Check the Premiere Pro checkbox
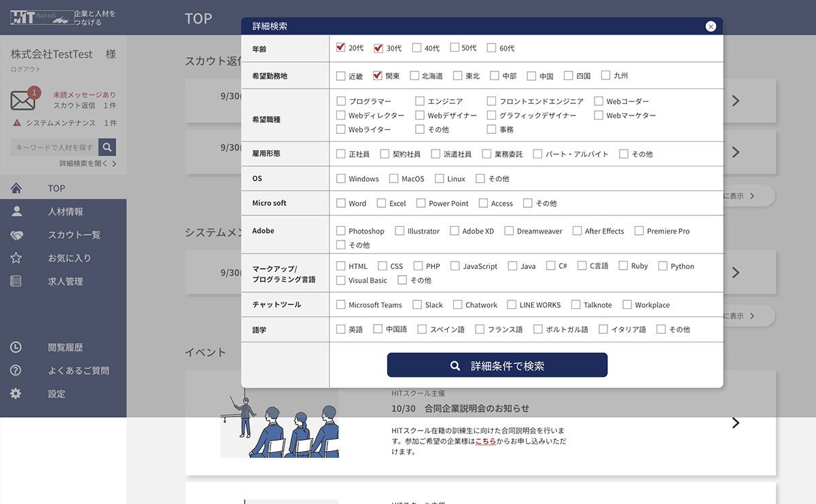816x504 pixels. click(639, 231)
